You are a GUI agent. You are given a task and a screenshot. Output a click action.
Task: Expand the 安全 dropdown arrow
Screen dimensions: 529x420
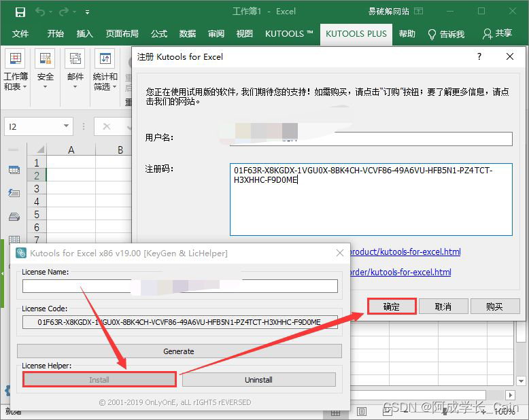click(x=45, y=87)
